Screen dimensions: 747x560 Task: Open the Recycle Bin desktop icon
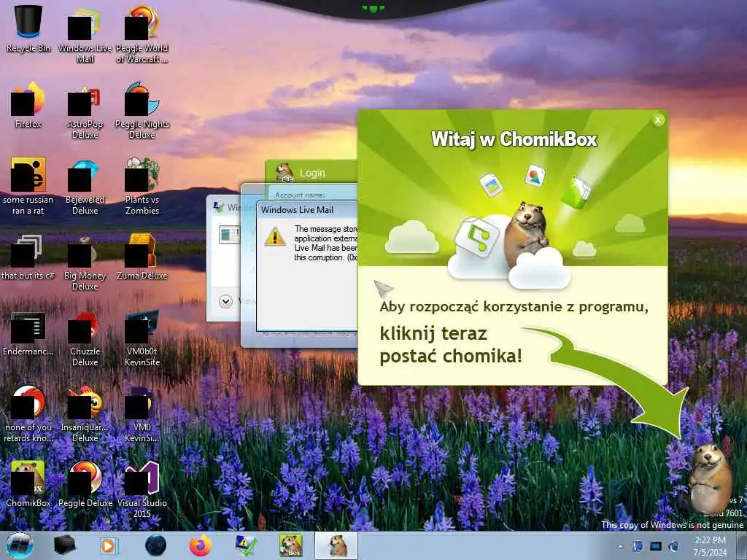pos(28,28)
